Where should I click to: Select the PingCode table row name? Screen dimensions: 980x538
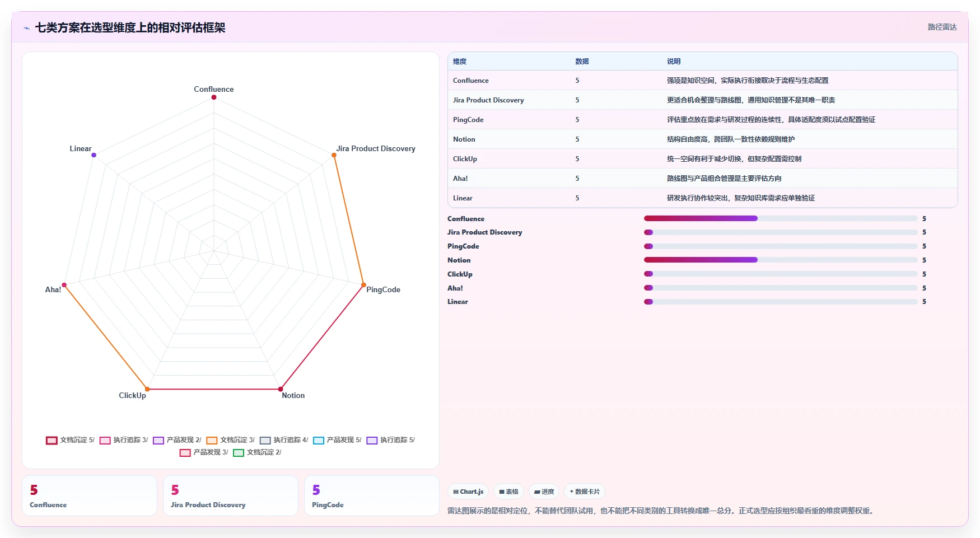tap(468, 120)
